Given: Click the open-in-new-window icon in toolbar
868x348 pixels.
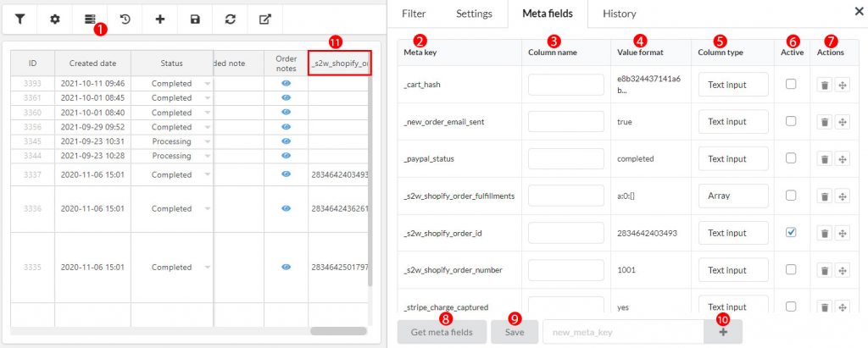Looking at the screenshot, I should (x=265, y=19).
